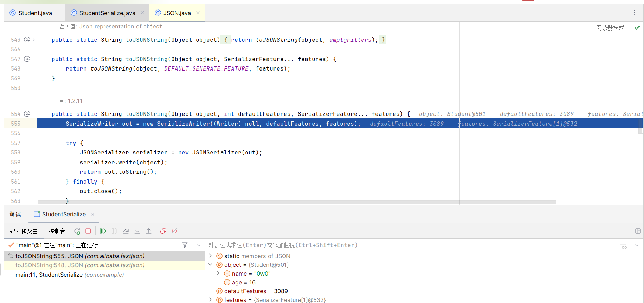This screenshot has height=303, width=644.
Task: Open editor tabs more options menu
Action: pos(635,13)
